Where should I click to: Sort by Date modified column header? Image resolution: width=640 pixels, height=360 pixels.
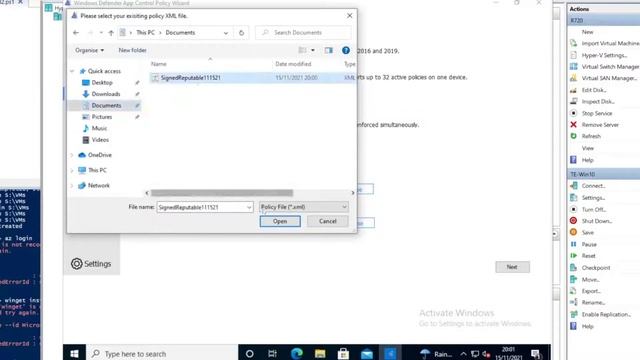click(x=293, y=64)
